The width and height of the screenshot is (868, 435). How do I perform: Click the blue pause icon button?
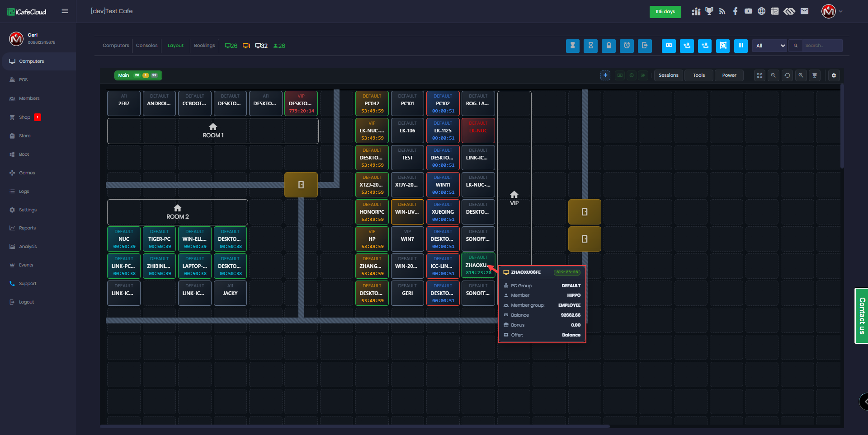[x=741, y=46]
